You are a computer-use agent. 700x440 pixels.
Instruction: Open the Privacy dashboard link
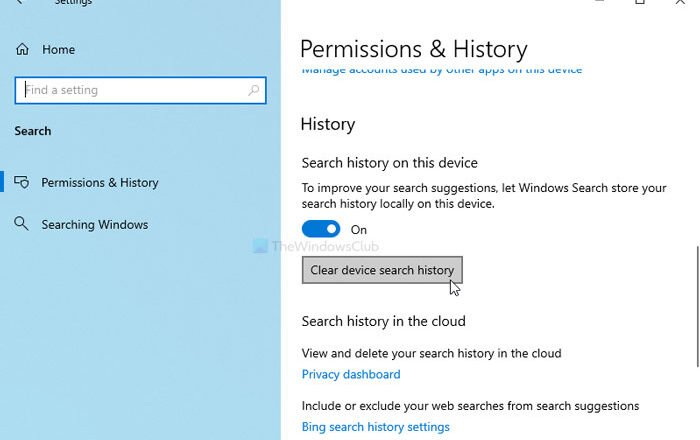pyautogui.click(x=351, y=375)
